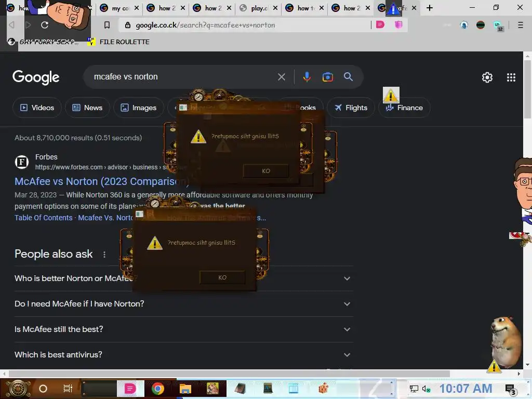Click KO in the lower mirrored dialog

(x=222, y=277)
